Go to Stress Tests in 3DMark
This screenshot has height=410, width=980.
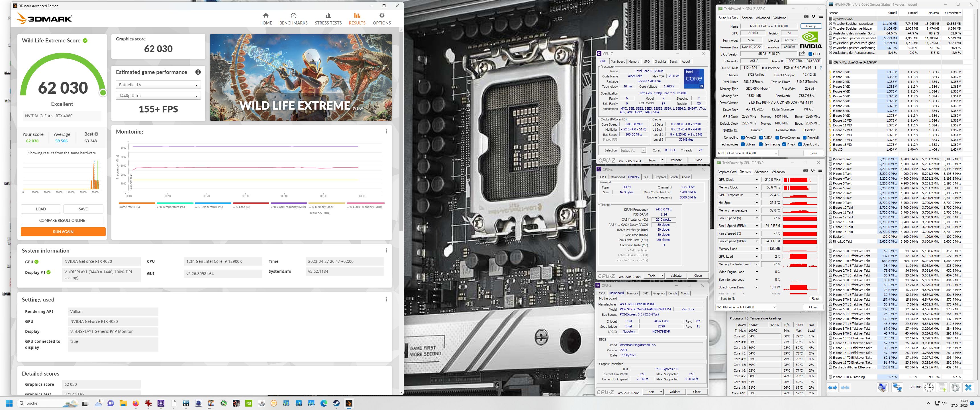[x=328, y=19]
